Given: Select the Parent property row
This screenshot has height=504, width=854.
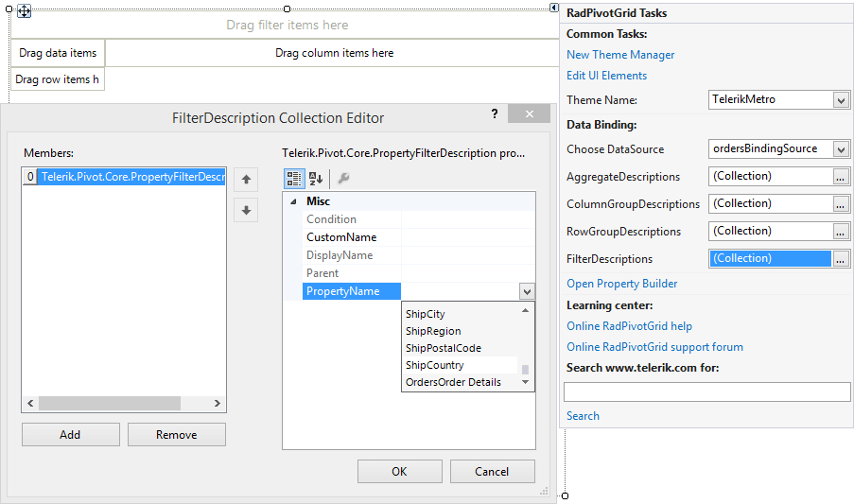Looking at the screenshot, I should [419, 273].
